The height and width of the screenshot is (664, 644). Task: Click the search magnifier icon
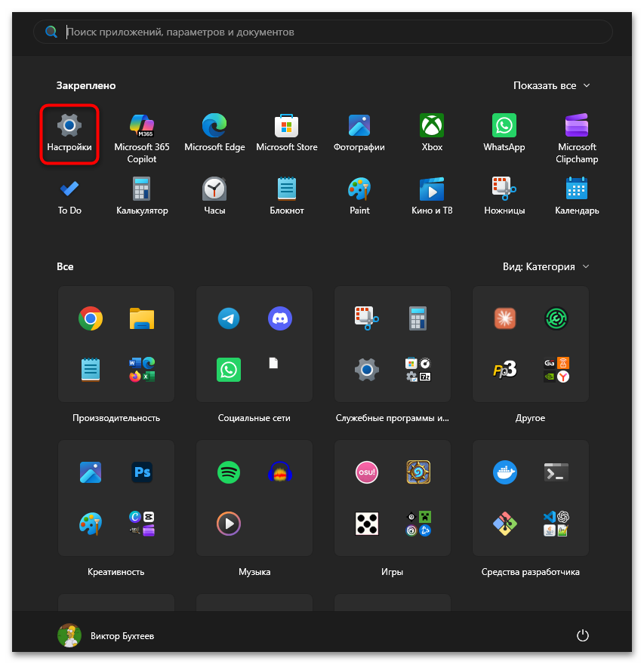[51, 32]
